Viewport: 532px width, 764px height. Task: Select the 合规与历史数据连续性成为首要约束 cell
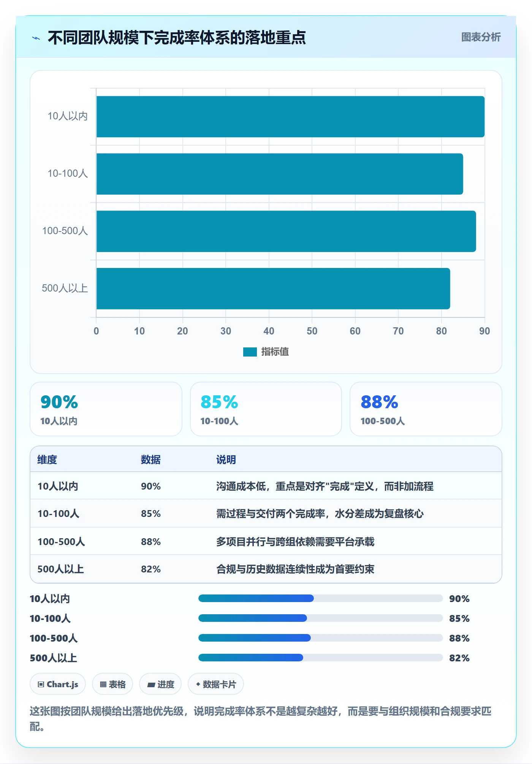[x=295, y=569]
